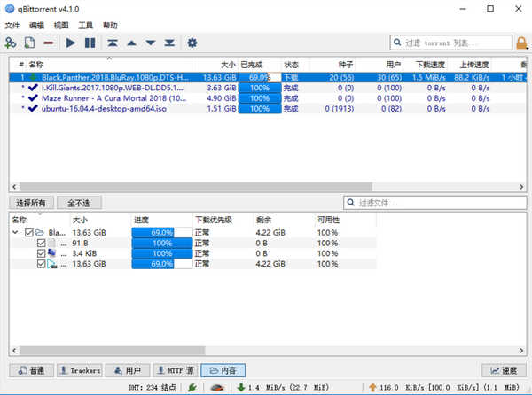Click the green download arrow on the Black.Panther row
The width and height of the screenshot is (532, 395).
(x=33, y=77)
